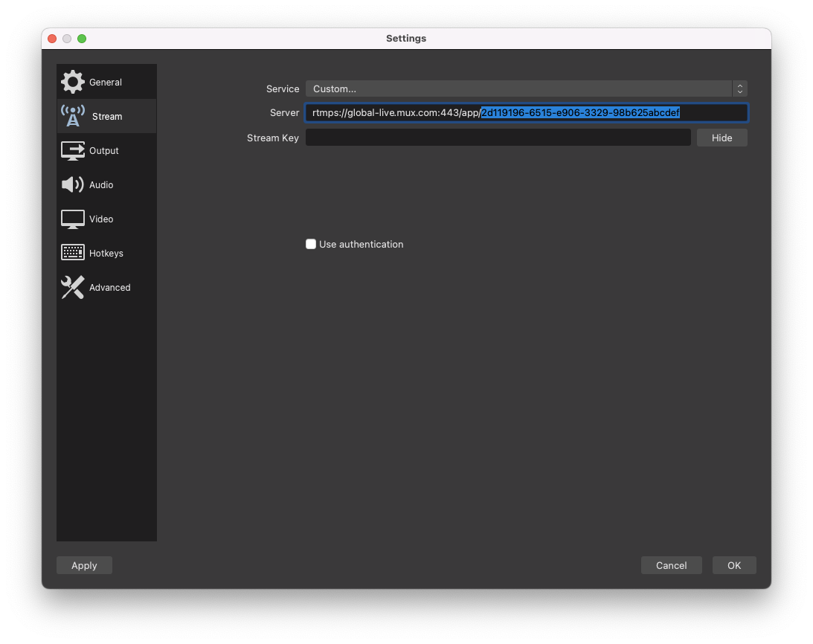Image resolution: width=813 pixels, height=644 pixels.
Task: Click the Output monitor icon
Action: [x=72, y=150]
